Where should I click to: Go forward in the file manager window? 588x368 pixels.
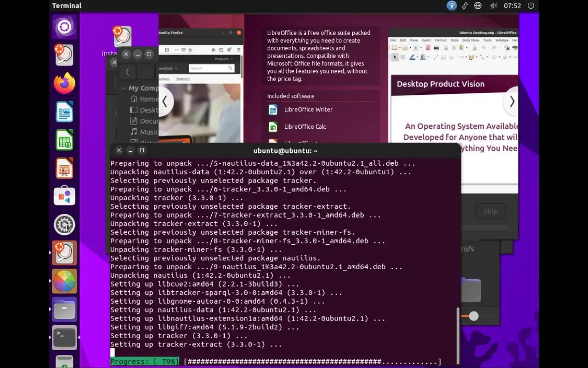click(x=146, y=72)
